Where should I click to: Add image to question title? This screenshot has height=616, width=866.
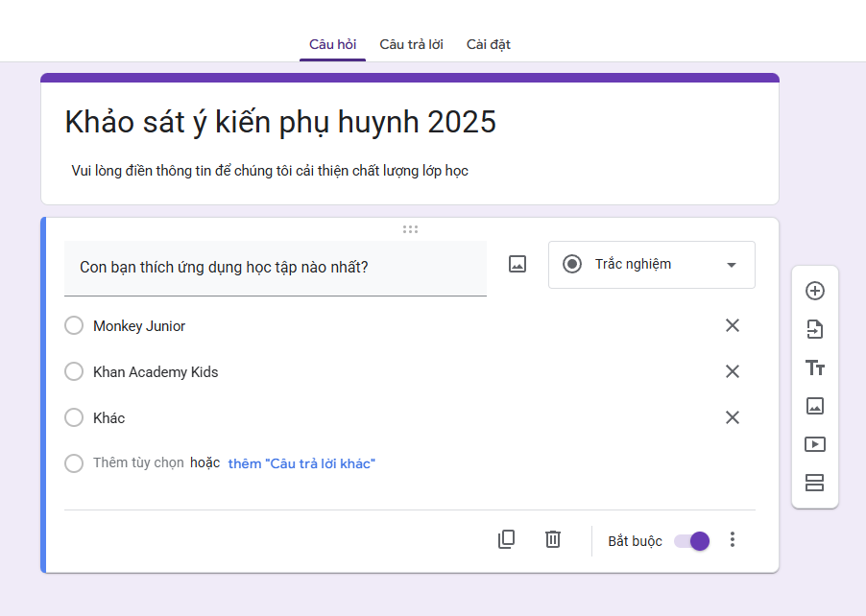[x=517, y=264]
